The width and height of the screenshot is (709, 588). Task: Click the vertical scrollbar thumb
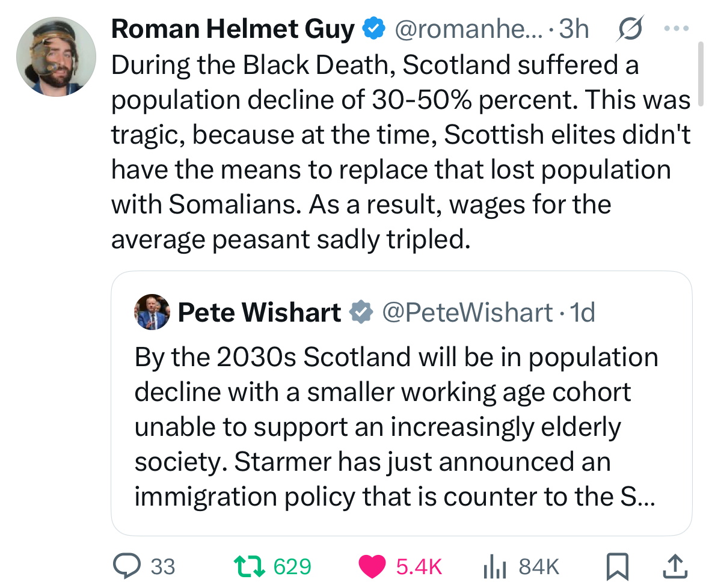click(x=699, y=73)
